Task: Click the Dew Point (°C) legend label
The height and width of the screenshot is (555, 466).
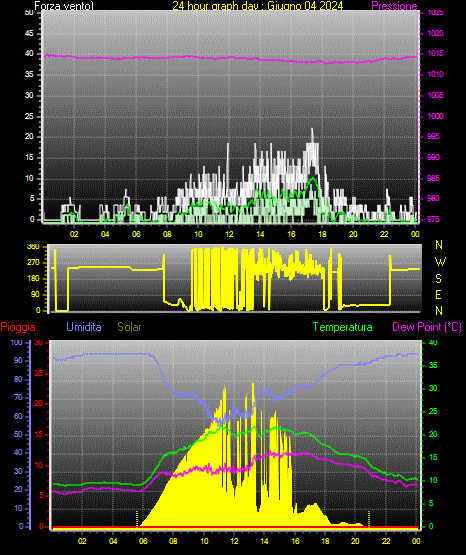Action: (427, 327)
